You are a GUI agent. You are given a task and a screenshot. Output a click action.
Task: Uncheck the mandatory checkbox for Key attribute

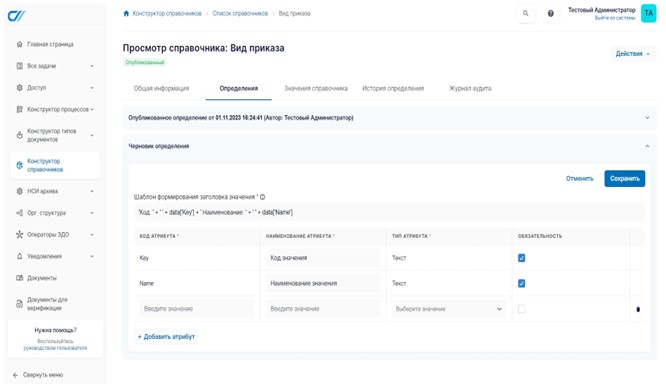click(522, 258)
